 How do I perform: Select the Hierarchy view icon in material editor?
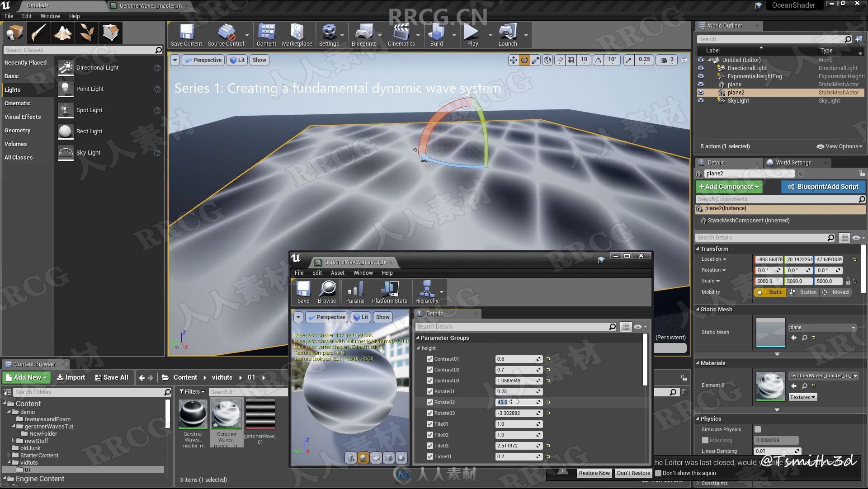point(426,291)
